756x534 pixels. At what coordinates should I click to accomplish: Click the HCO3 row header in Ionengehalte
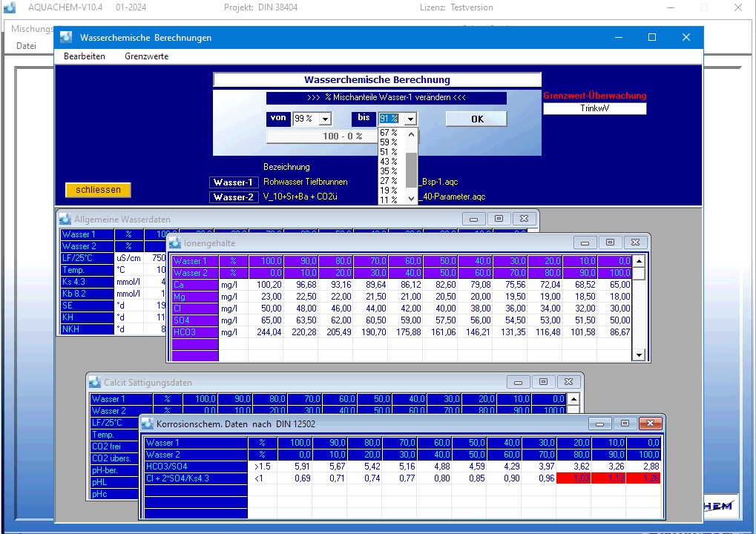click(x=195, y=332)
